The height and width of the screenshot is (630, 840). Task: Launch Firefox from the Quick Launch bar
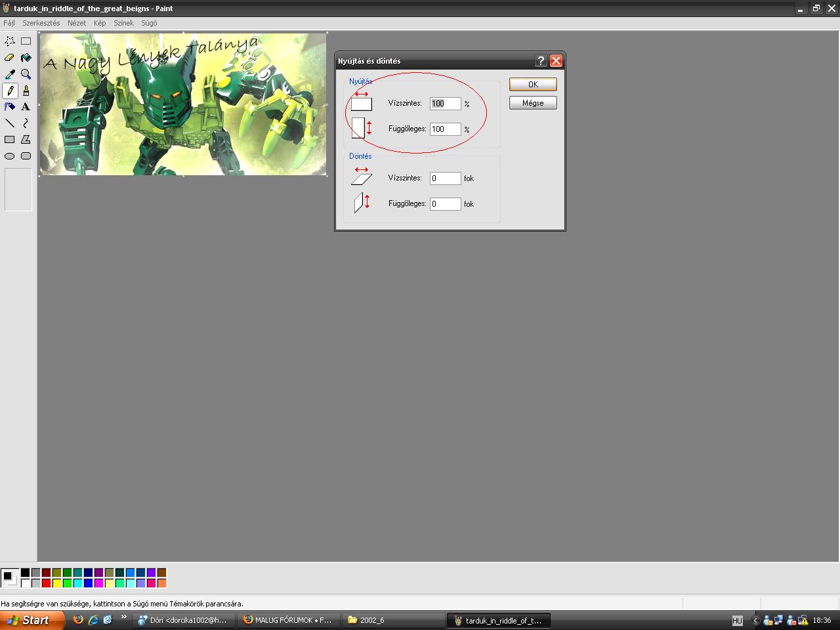pyautogui.click(x=78, y=619)
